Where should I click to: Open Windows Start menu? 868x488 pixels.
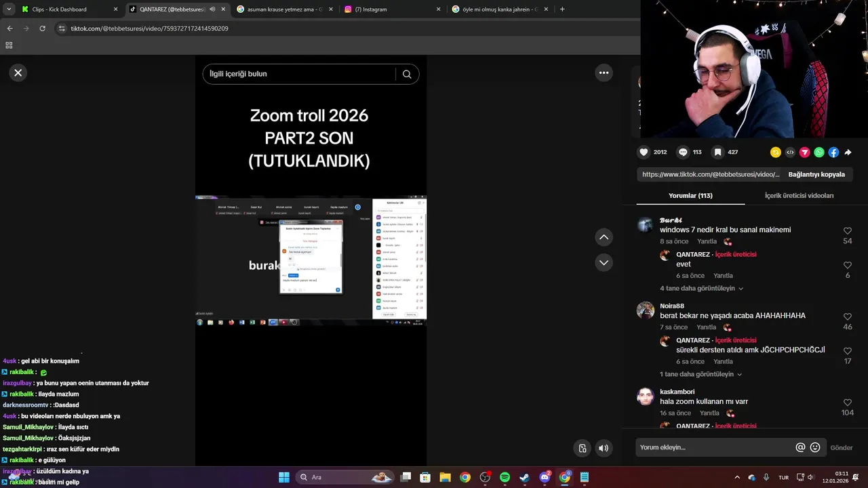(x=284, y=477)
